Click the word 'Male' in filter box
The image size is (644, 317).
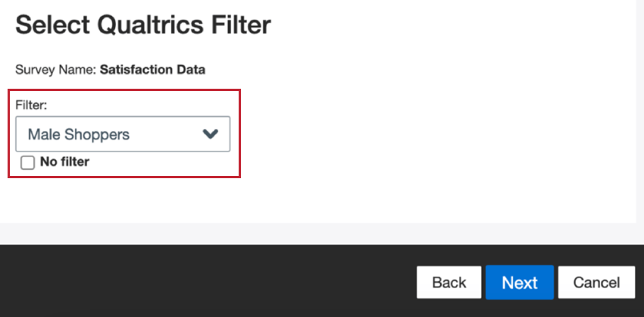pyautogui.click(x=44, y=134)
